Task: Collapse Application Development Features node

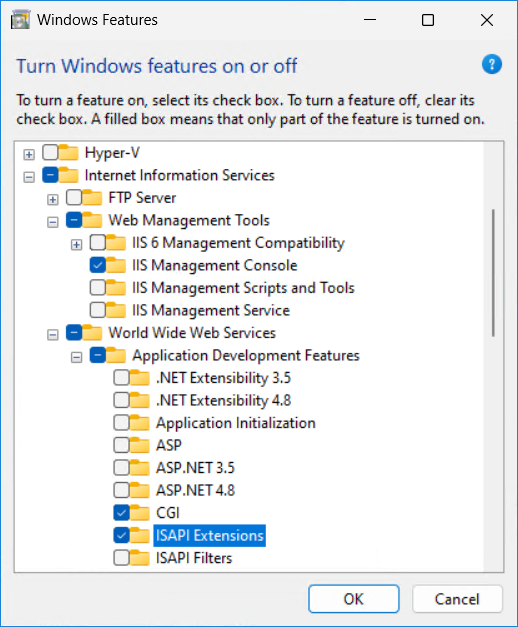Action: coord(76,357)
